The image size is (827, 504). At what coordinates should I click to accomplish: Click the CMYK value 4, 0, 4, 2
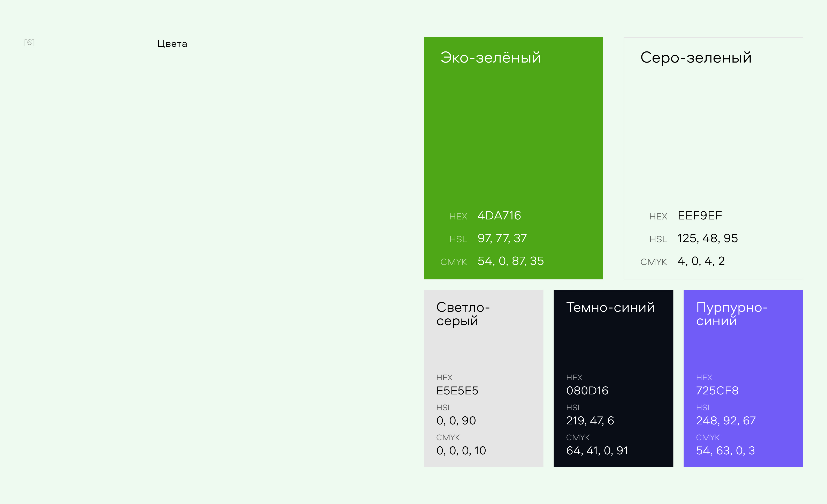(x=701, y=261)
